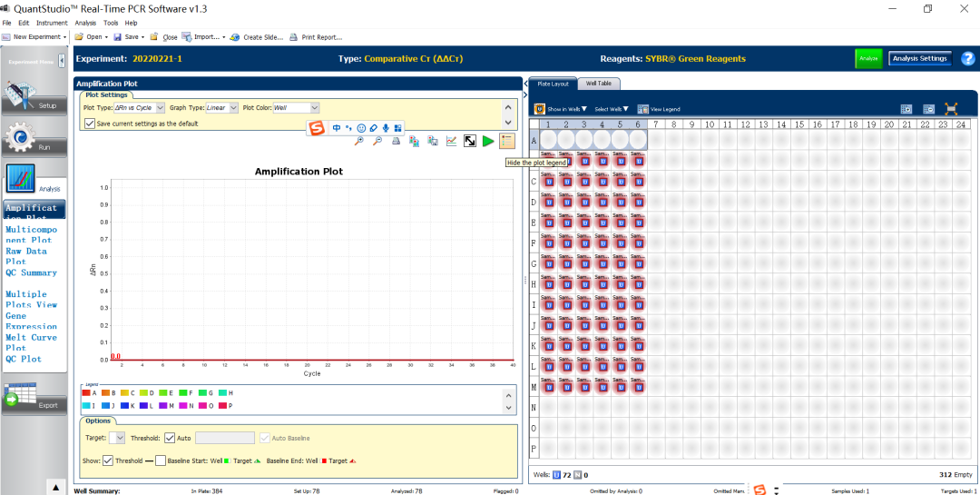Open the Raw Data Plot view

(x=26, y=256)
